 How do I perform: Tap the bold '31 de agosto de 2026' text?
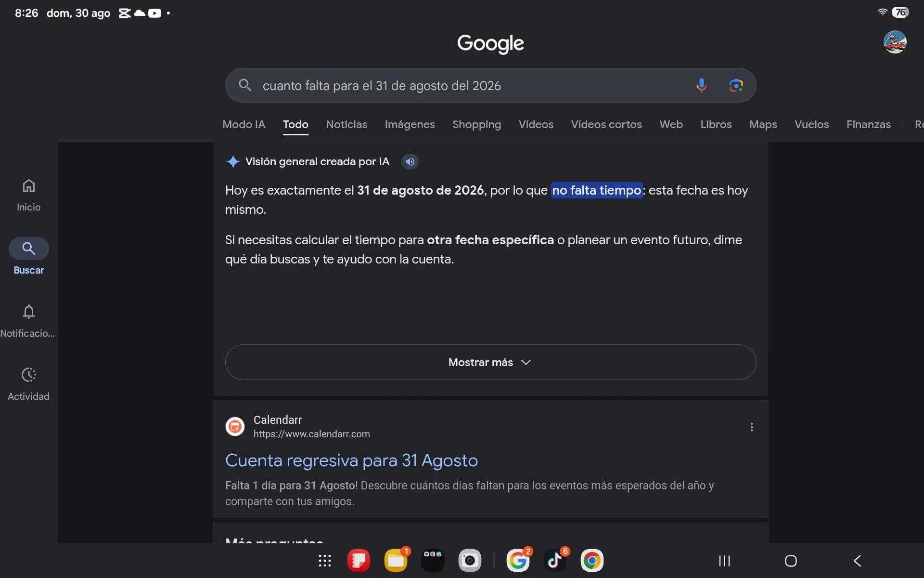420,190
